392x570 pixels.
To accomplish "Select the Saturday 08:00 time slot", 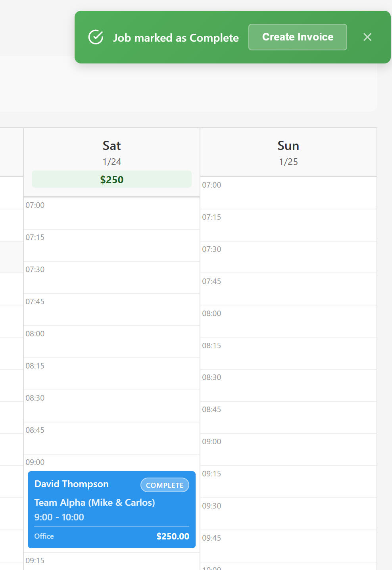I will click(111, 342).
